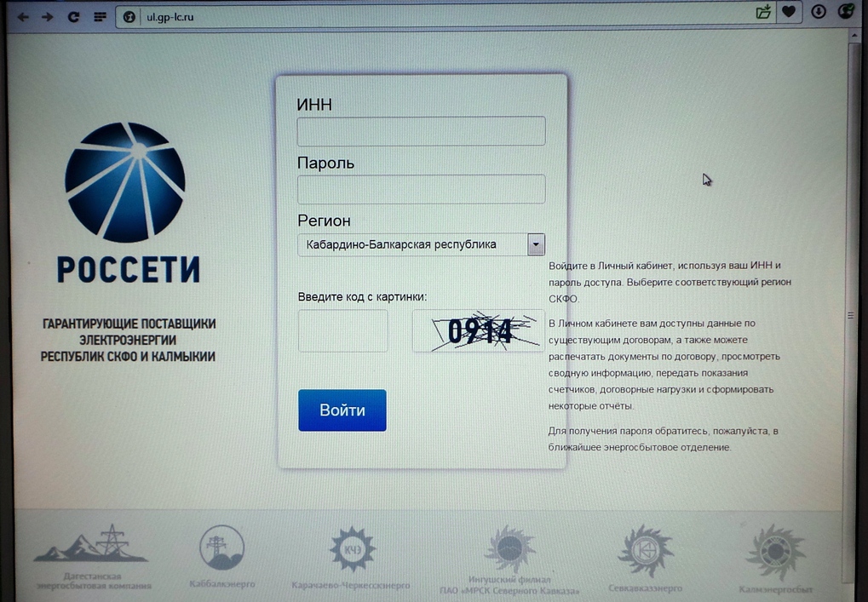The width and height of the screenshot is (868, 602).
Task: Open the Севкавказэнерго logo
Action: pyautogui.click(x=646, y=551)
